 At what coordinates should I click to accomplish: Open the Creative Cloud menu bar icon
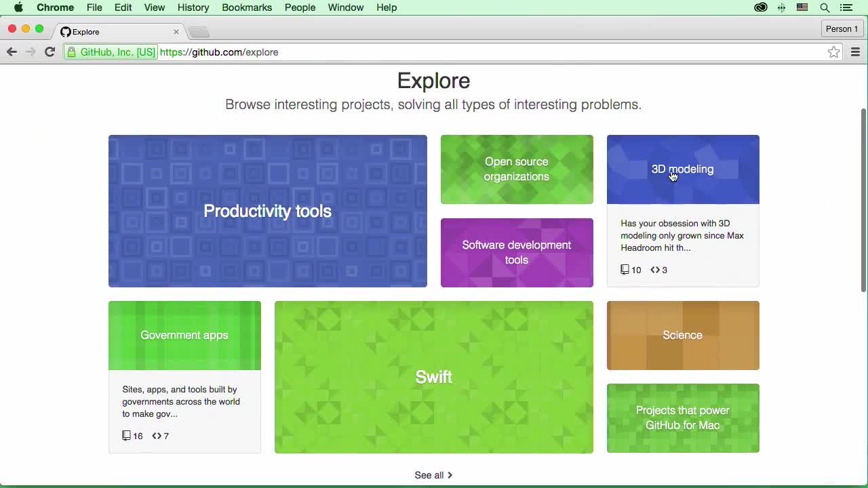tap(760, 7)
